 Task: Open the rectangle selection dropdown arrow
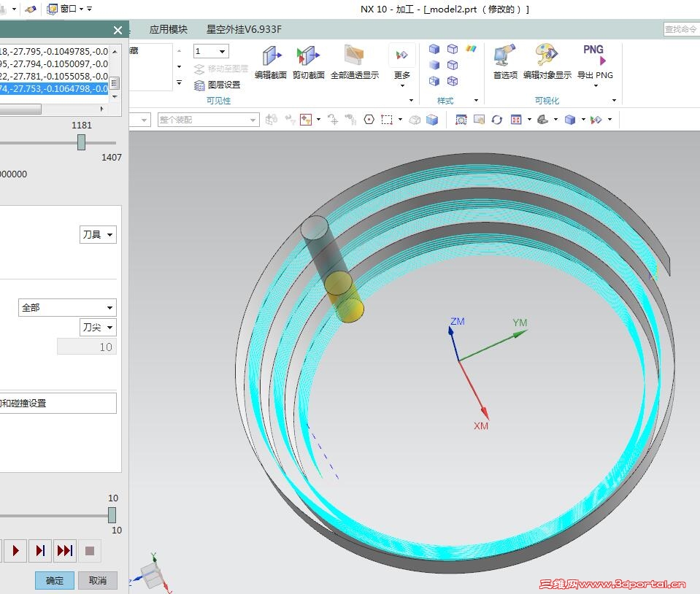tap(400, 119)
